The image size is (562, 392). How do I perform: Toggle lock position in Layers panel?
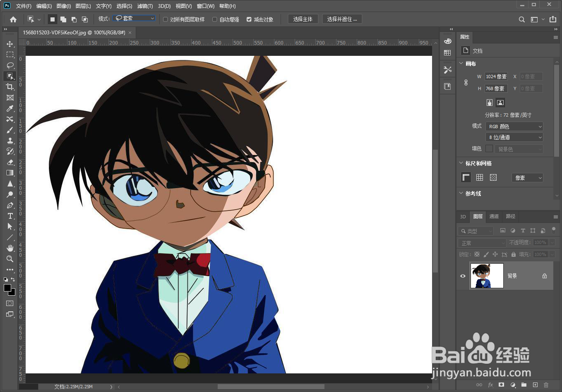click(x=495, y=254)
